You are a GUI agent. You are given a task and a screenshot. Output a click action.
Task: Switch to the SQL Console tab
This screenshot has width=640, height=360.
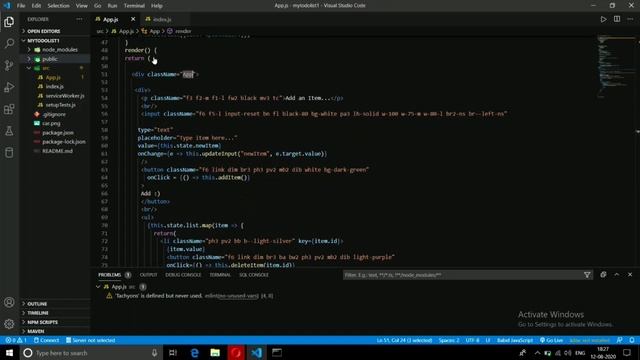[254, 275]
